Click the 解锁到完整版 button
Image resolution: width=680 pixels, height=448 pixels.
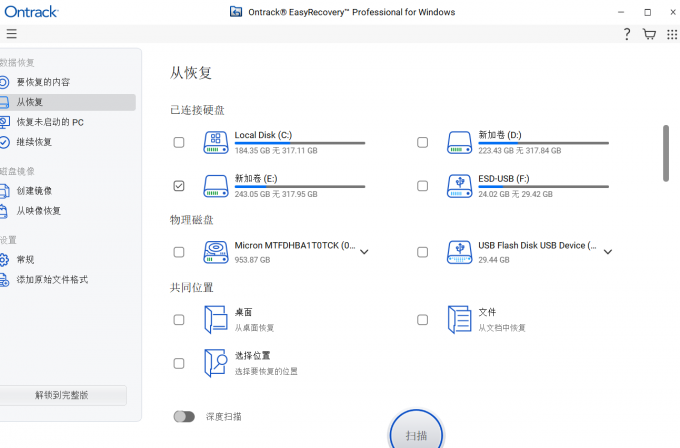pos(62,395)
